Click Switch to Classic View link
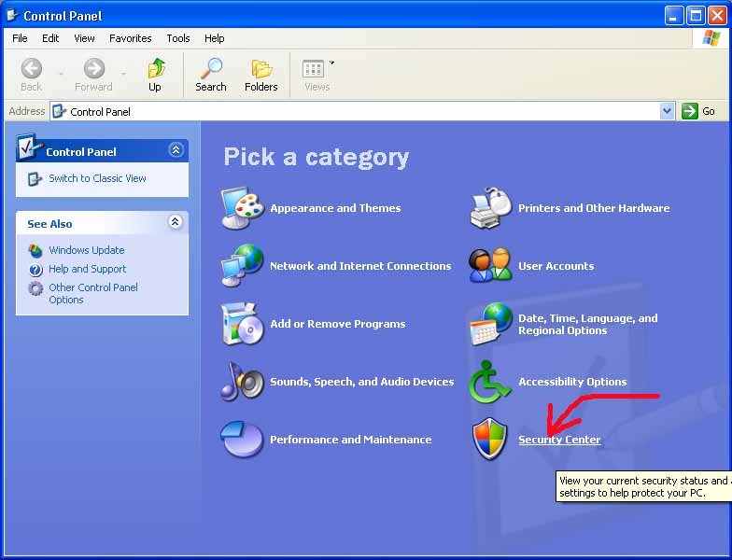The image size is (732, 560). 97,178
